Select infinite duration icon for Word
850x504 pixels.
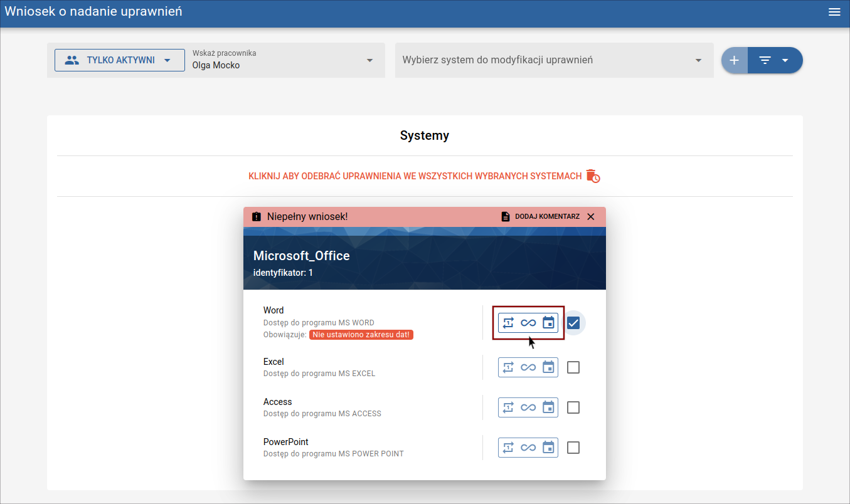pyautogui.click(x=528, y=323)
